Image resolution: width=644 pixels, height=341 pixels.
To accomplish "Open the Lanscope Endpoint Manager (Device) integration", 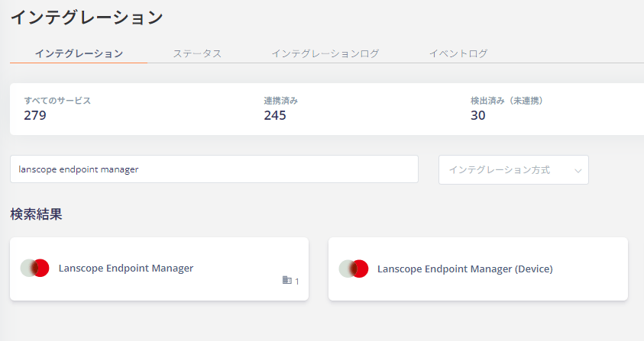I will click(x=478, y=269).
